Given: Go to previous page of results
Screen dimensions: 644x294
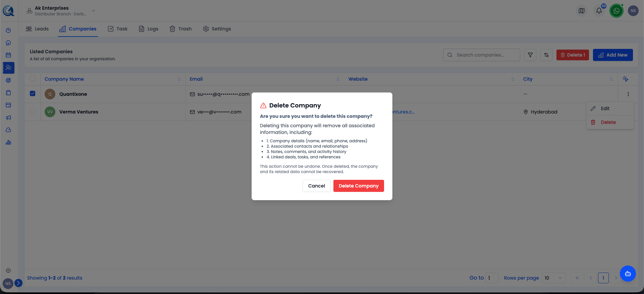Looking at the screenshot, I should 591,278.
